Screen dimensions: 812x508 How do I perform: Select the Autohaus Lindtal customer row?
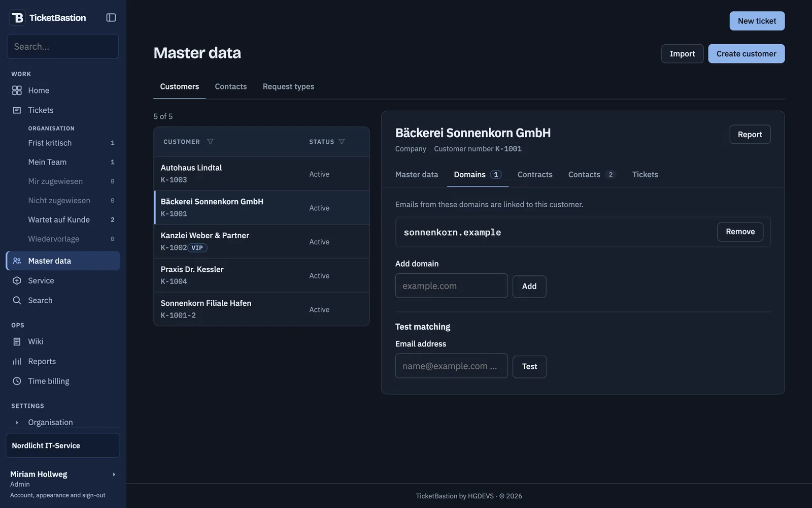pos(262,174)
